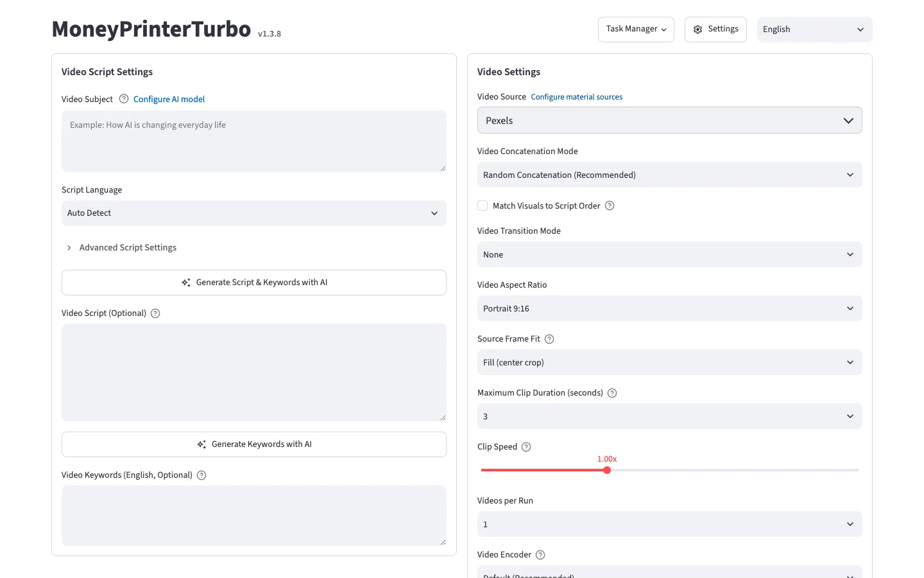Click the 1.00x clip speed value
924x578 pixels.
point(607,459)
